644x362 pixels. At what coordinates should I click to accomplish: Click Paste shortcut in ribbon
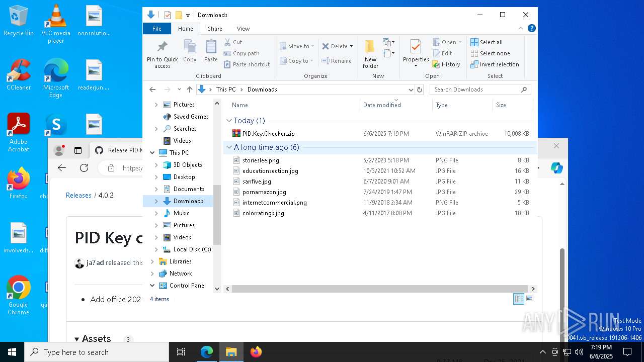click(x=247, y=64)
